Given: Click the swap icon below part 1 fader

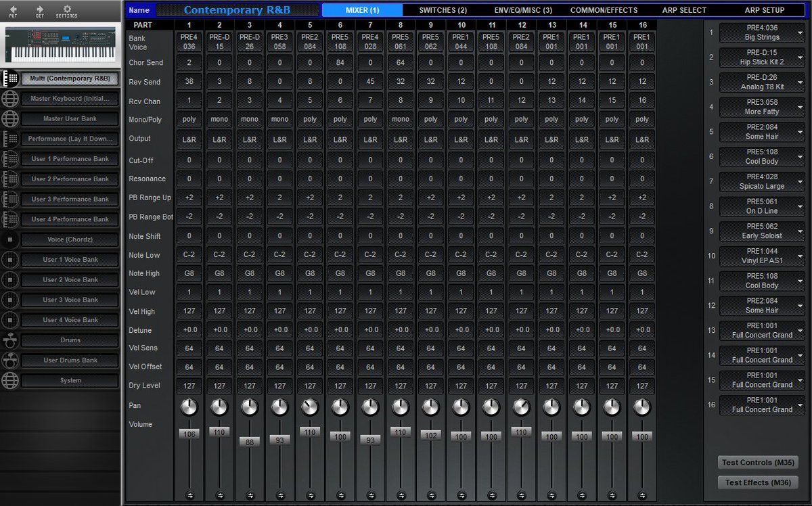Looking at the screenshot, I should (x=190, y=495).
